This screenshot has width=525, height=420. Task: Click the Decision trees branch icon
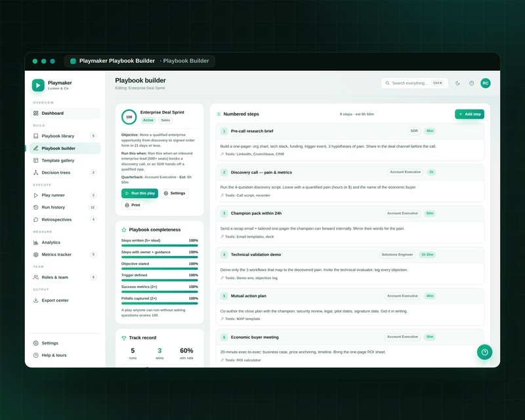point(36,173)
